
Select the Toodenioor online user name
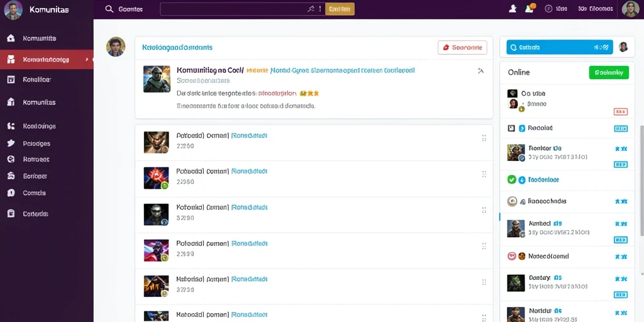coord(543,179)
